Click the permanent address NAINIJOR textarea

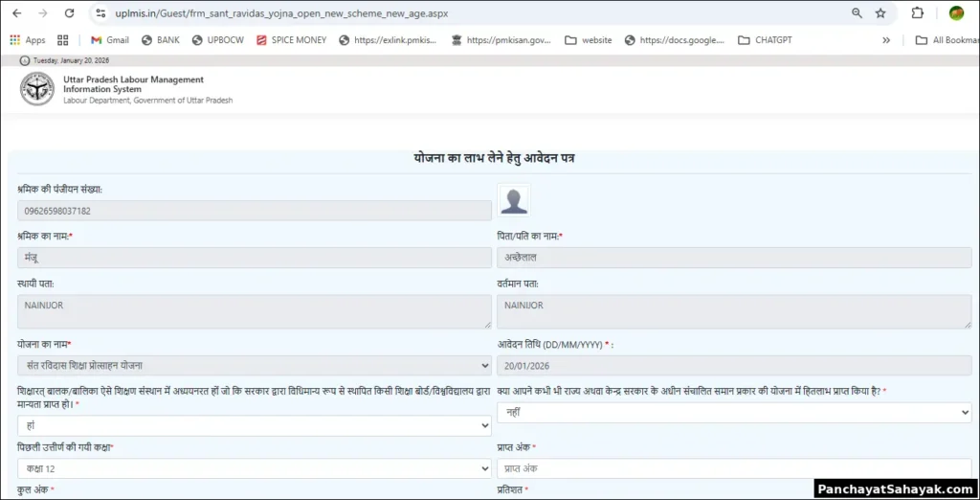coord(255,311)
